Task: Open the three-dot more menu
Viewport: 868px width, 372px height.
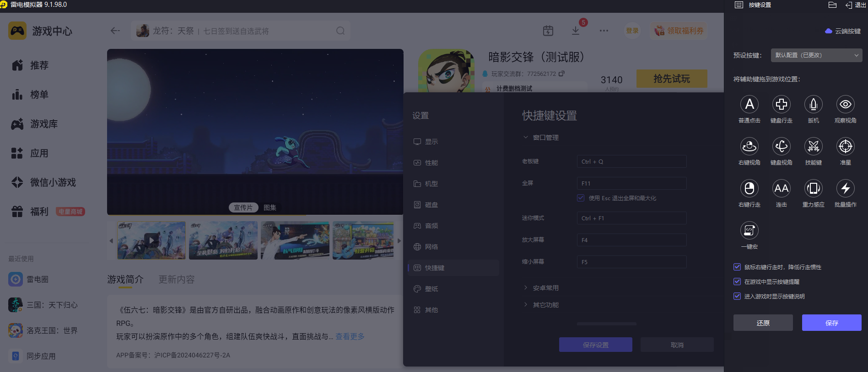Action: coord(604,31)
